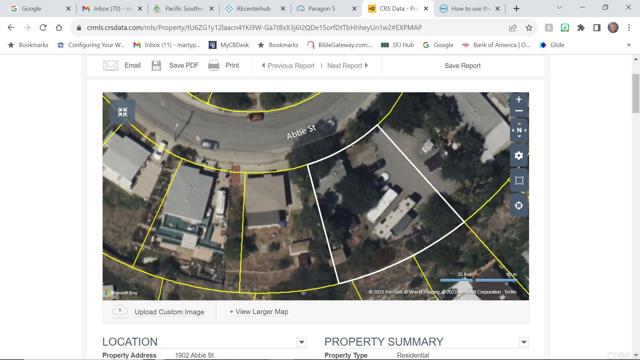Screen dimensions: 640x360
Task: Click the Save PDF disk icon
Action: pyautogui.click(x=156, y=65)
